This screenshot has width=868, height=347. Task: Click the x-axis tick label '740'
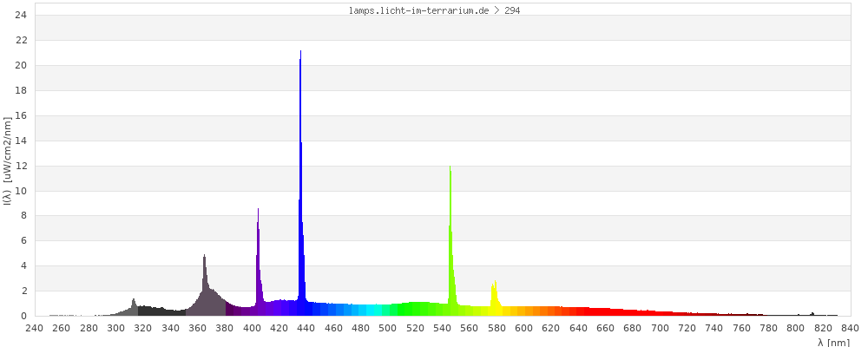[x=714, y=328]
